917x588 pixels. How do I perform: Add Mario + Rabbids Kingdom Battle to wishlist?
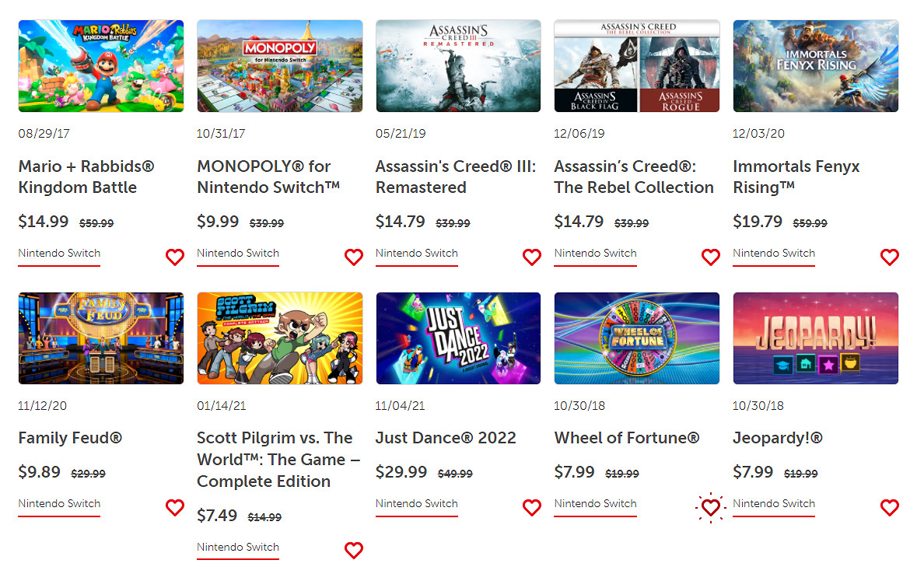point(175,257)
